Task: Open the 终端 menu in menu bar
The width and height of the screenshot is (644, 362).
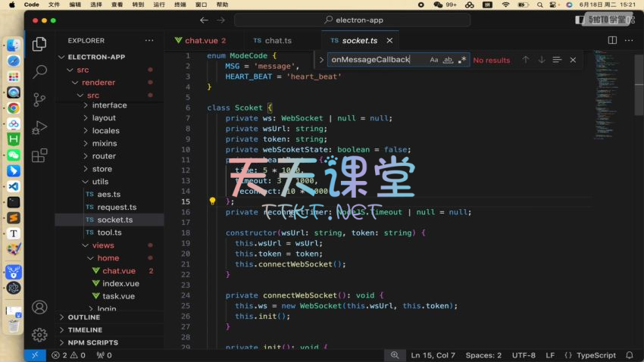Action: click(x=180, y=5)
